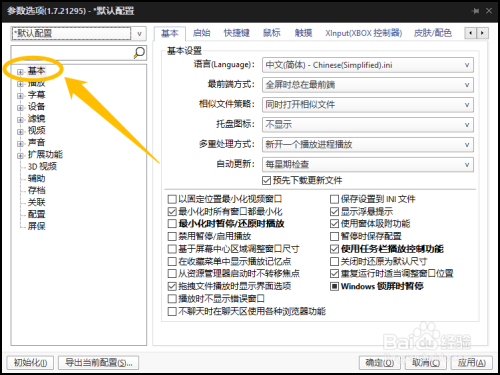Switch to the 基本 tab
The height and width of the screenshot is (375, 500).
(170, 33)
